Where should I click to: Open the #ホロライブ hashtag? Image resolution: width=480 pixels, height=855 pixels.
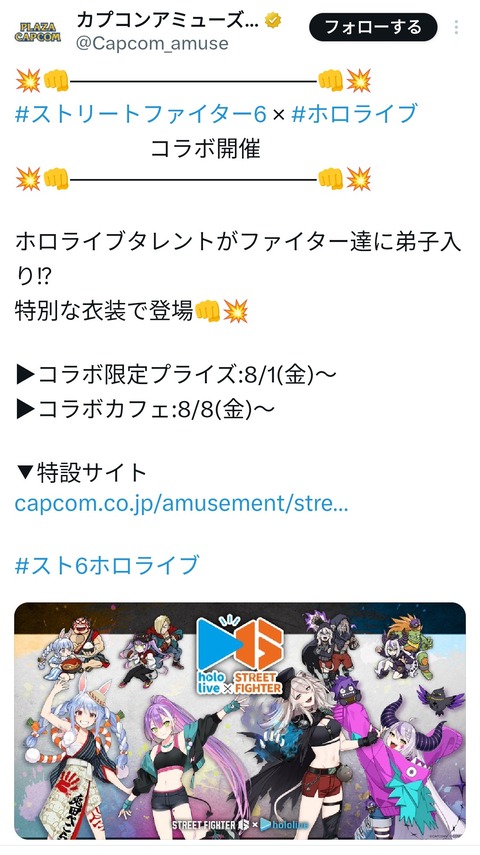pos(355,114)
